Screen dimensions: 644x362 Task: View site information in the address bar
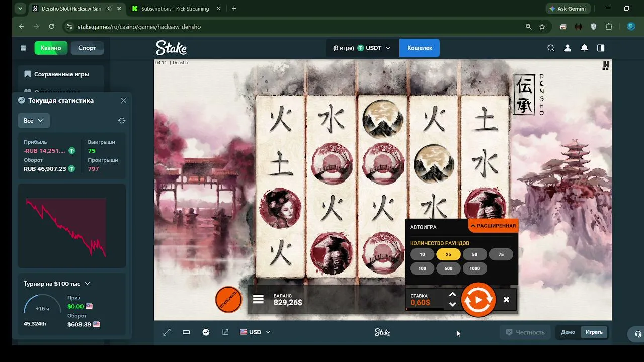click(x=70, y=27)
